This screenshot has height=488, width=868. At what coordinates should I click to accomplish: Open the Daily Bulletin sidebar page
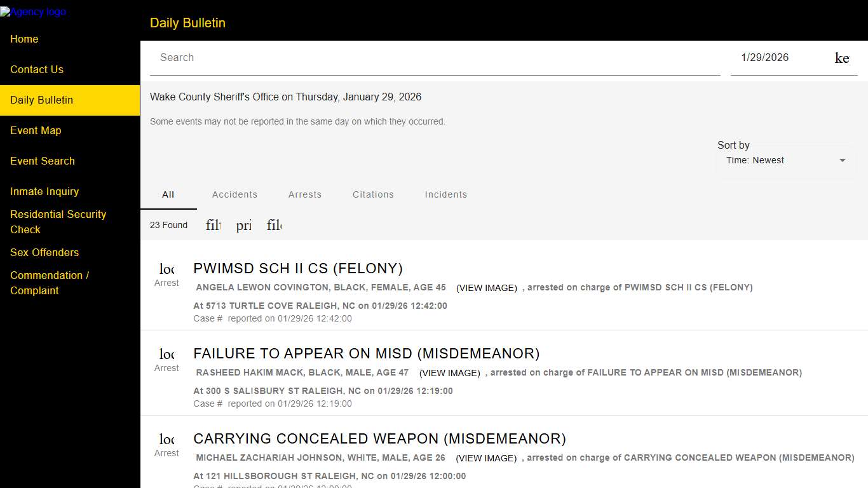[x=41, y=100]
